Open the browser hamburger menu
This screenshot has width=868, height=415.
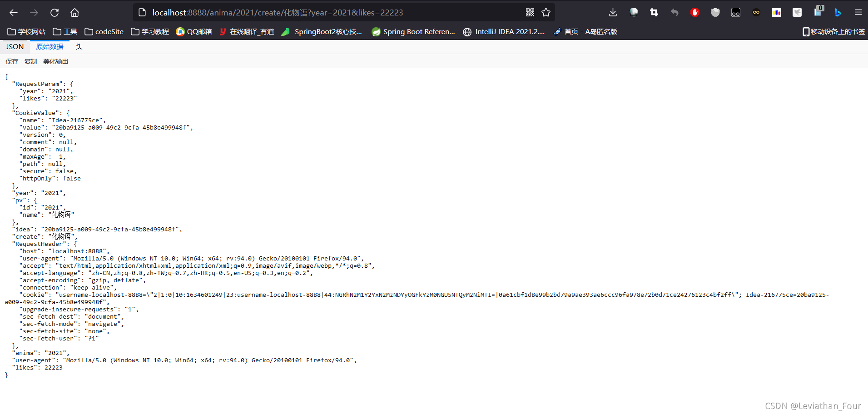(858, 13)
